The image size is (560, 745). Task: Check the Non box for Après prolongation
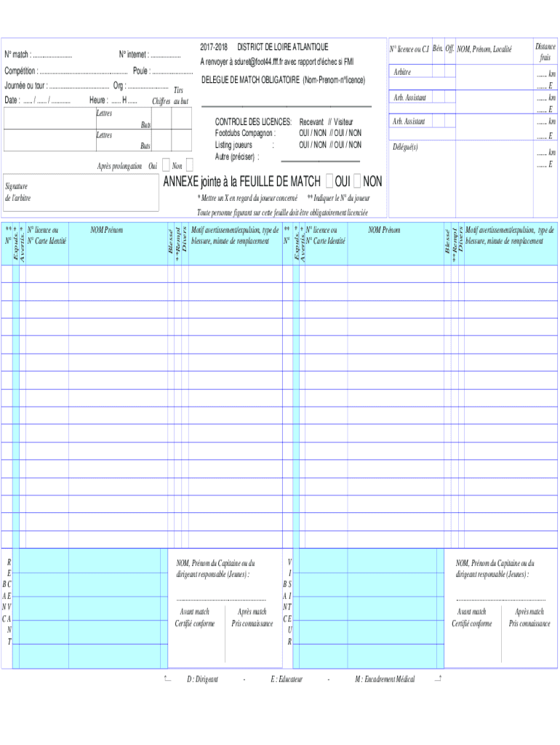pyautogui.click(x=189, y=166)
